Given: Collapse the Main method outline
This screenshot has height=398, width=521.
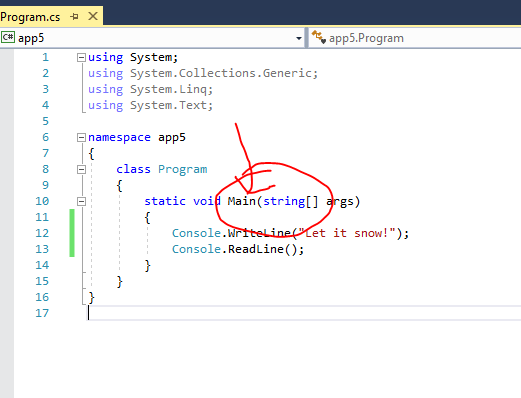Looking at the screenshot, I should point(81,201).
